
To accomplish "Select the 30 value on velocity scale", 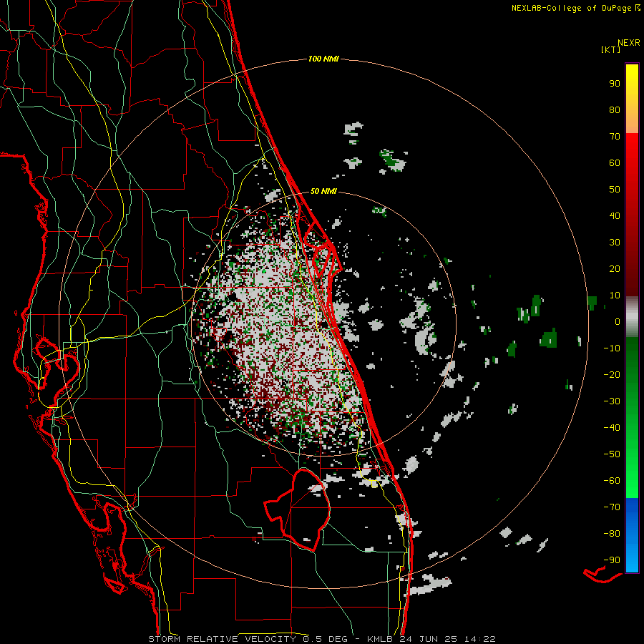I will click(615, 243).
